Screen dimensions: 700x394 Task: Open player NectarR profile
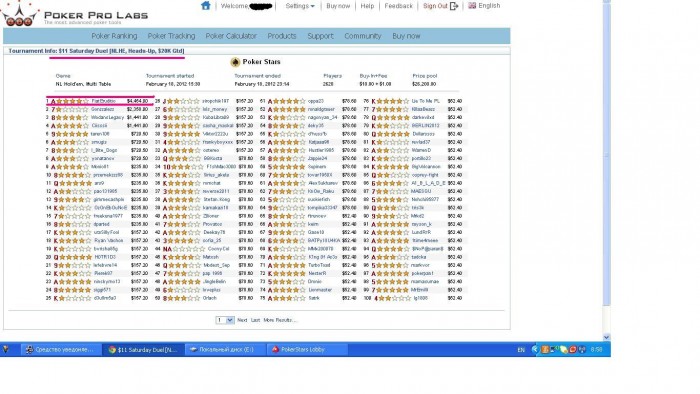click(x=317, y=274)
